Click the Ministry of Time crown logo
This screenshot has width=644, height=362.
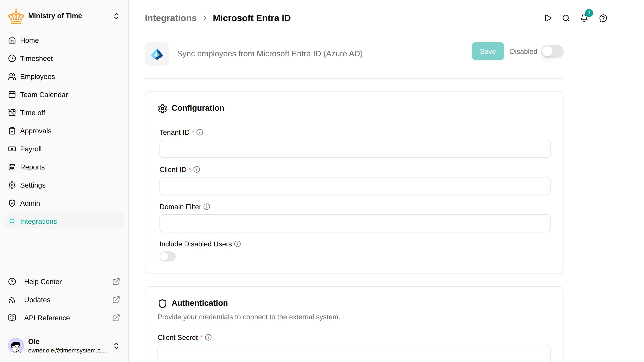point(16,16)
